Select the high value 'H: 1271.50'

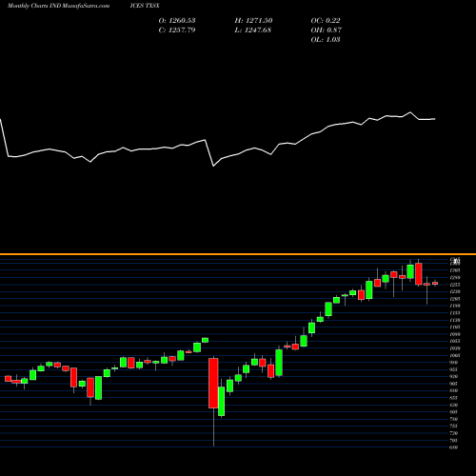click(253, 21)
